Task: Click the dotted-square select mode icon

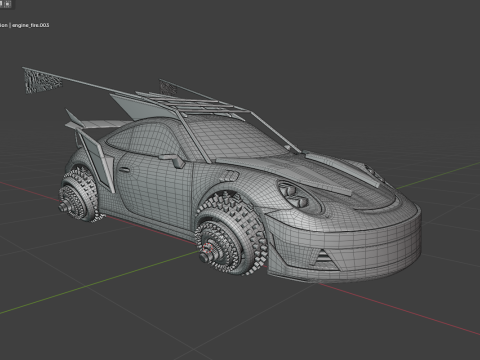Action: click(8, 4)
